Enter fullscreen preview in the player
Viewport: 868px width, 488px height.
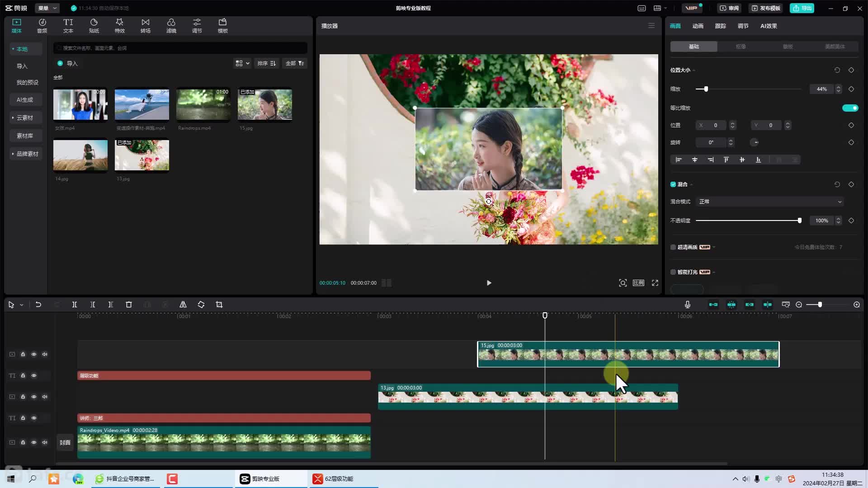pos(655,283)
